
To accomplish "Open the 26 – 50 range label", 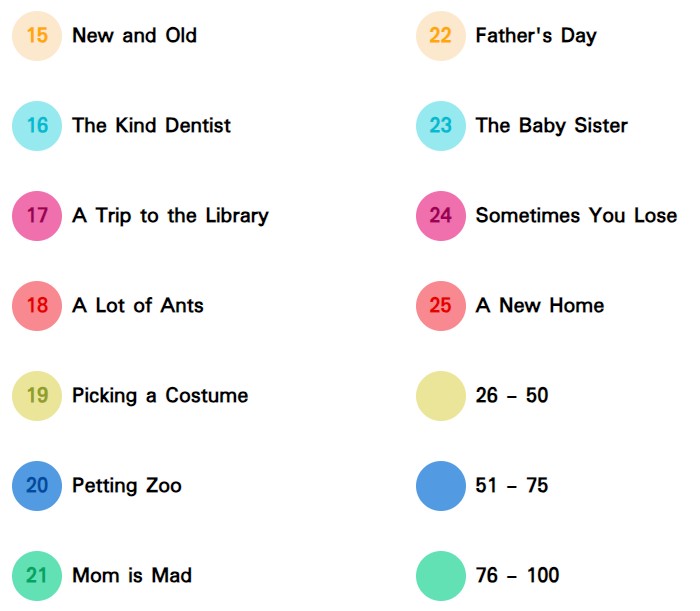I will [512, 396].
